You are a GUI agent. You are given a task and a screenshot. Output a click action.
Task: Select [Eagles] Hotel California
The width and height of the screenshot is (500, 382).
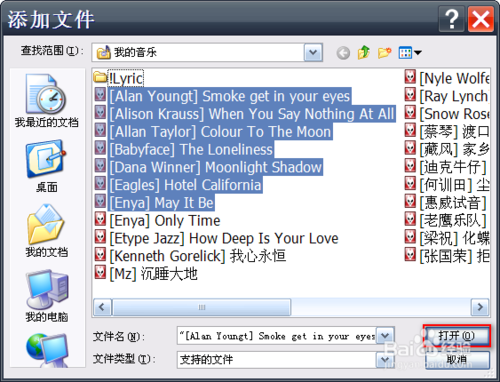[x=185, y=184]
